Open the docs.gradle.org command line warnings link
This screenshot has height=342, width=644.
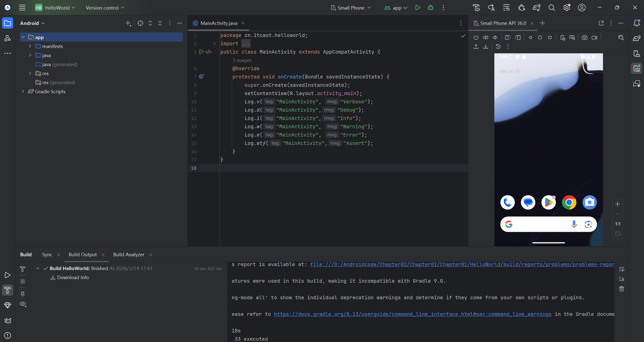[413, 314]
